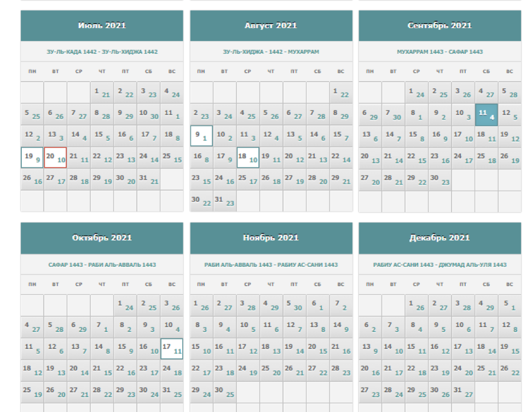Open Мухаррам 1443 – Сафар 1443 link
This screenshot has height=412, width=532.
440,52
